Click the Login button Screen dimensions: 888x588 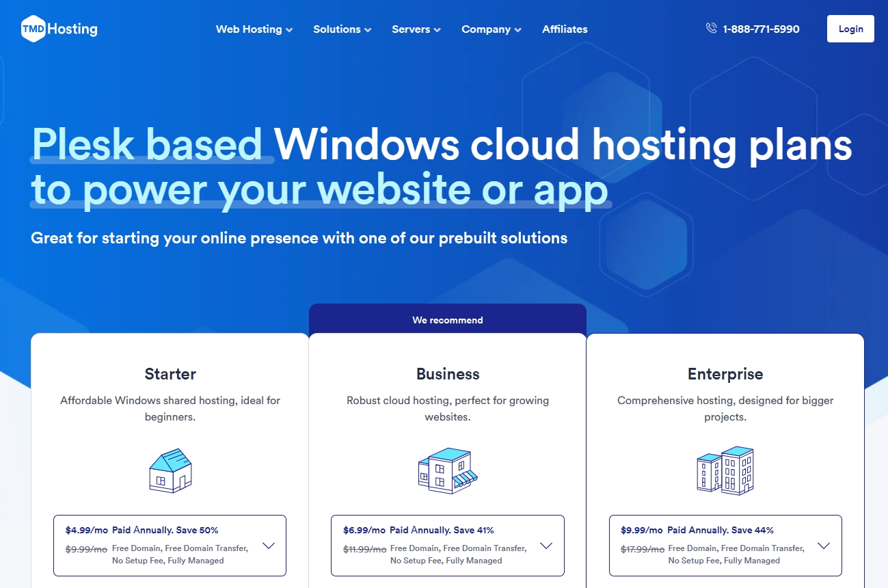(850, 29)
